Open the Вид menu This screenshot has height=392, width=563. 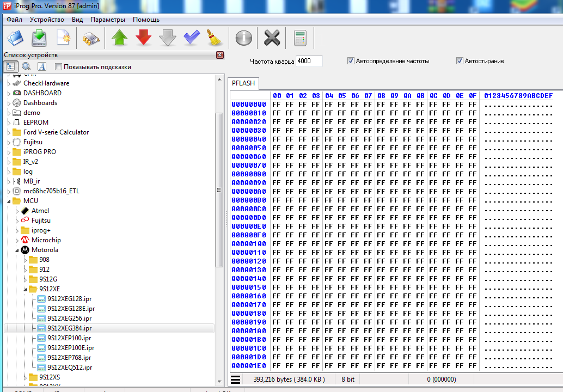[77, 20]
